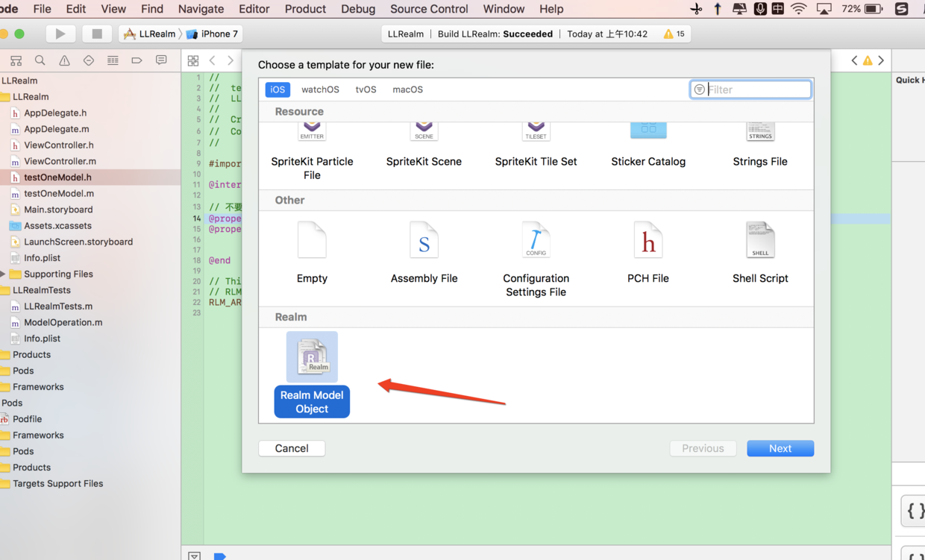Open the test navigator diamond icon

point(89,60)
